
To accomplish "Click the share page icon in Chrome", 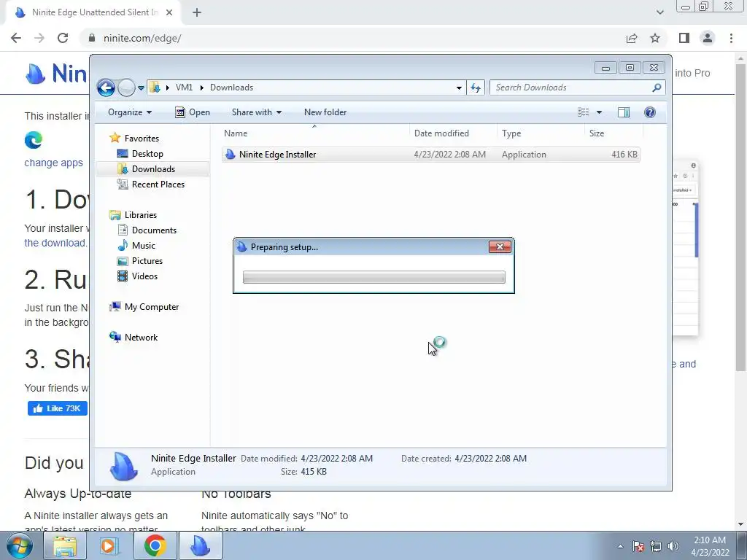I will (632, 38).
